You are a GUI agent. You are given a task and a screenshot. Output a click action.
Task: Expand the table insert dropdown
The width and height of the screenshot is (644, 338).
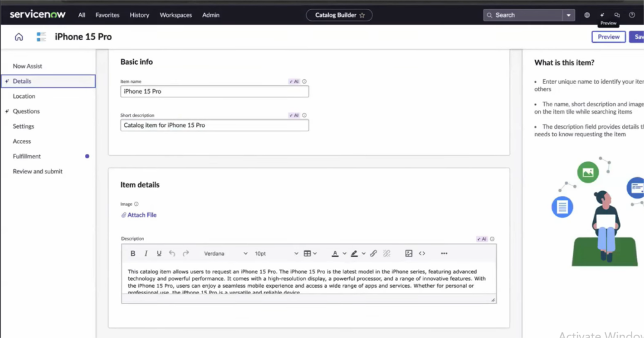click(315, 254)
